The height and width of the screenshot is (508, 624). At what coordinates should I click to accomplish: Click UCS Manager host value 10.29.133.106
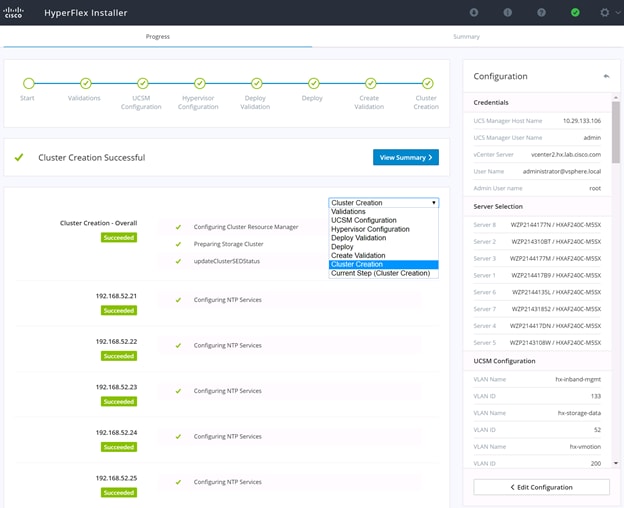[582, 121]
